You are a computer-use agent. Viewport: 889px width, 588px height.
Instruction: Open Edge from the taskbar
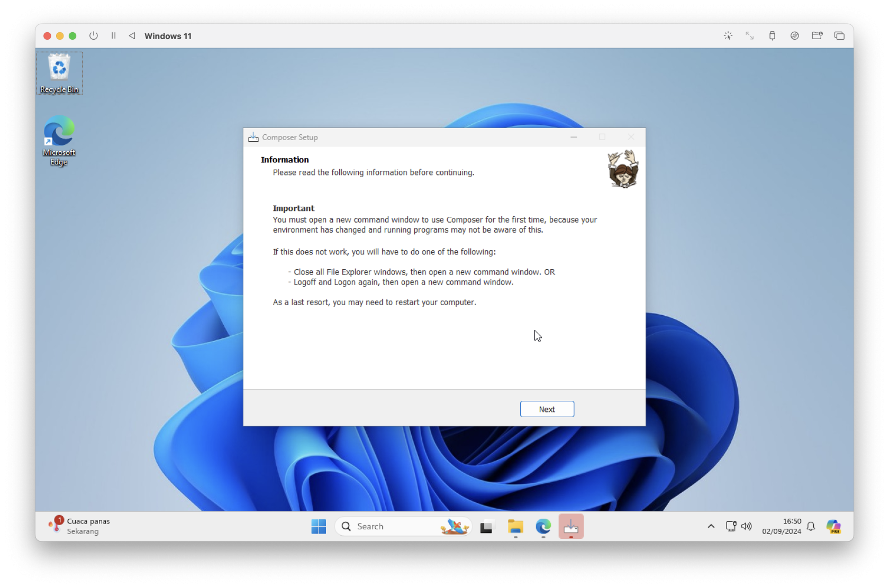click(543, 527)
